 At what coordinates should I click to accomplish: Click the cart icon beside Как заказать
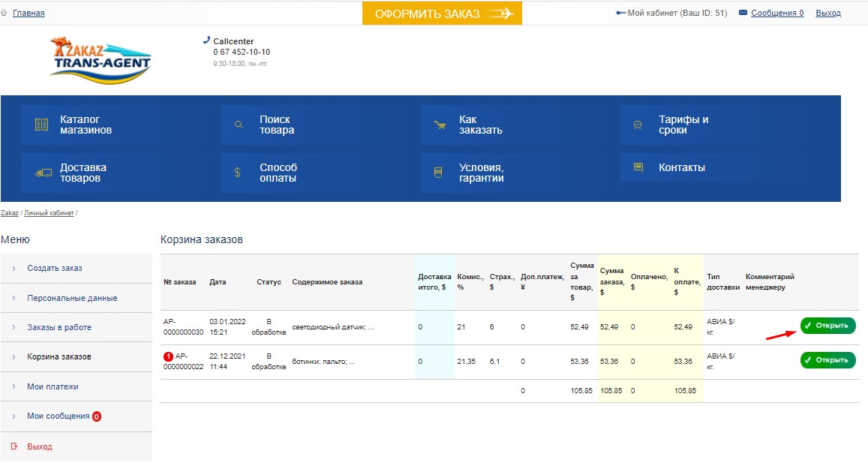click(x=440, y=125)
